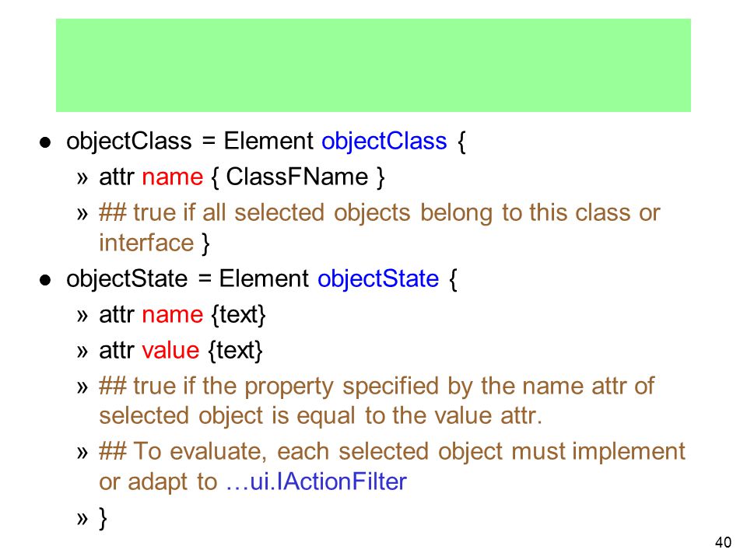
Task: Click the chevron before attr value line
Action: 82,352
